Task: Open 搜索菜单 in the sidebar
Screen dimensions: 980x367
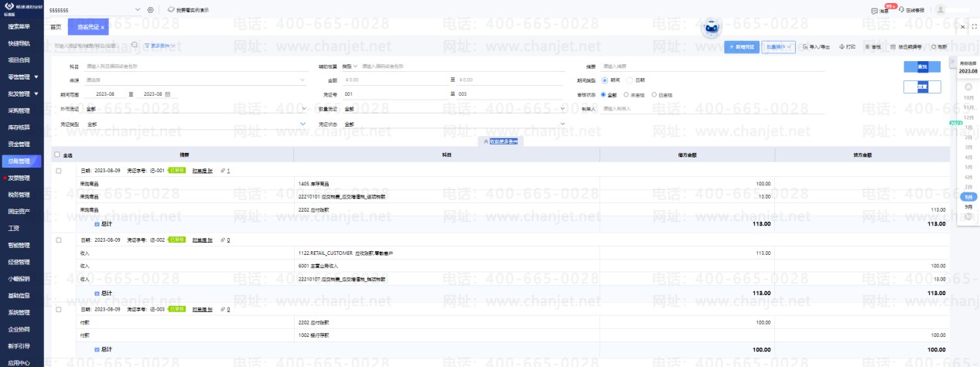Action: pyautogui.click(x=20, y=25)
